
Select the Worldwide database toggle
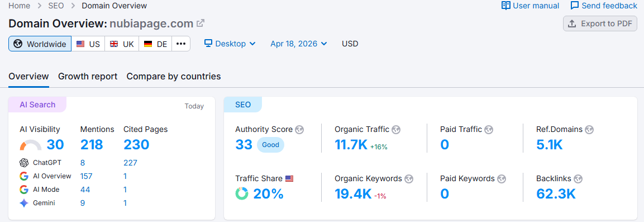click(x=40, y=44)
